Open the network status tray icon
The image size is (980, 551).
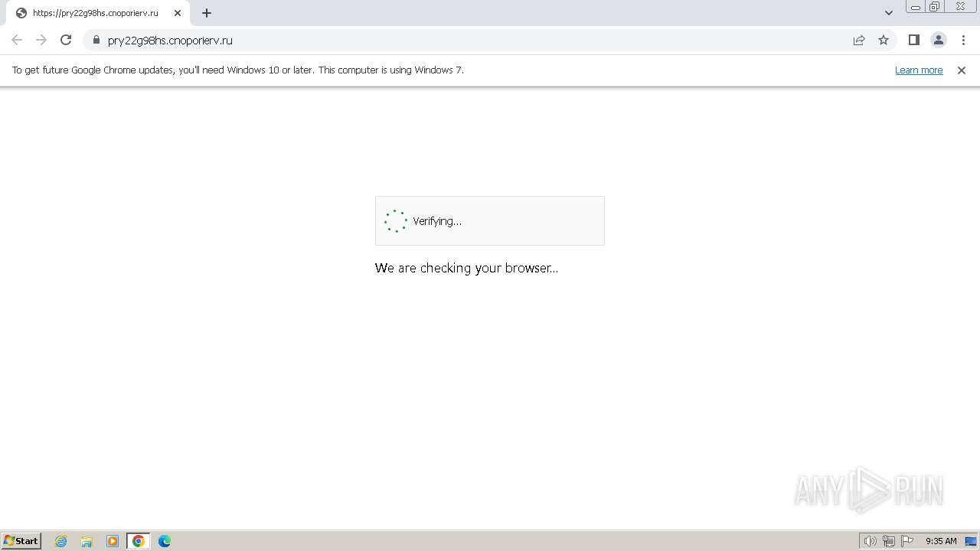point(889,541)
